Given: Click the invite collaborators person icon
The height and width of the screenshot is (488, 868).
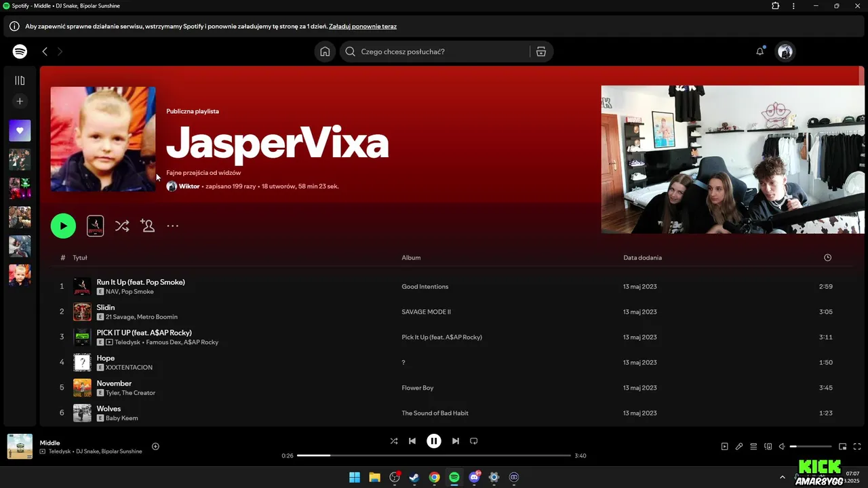Looking at the screenshot, I should coord(147,226).
